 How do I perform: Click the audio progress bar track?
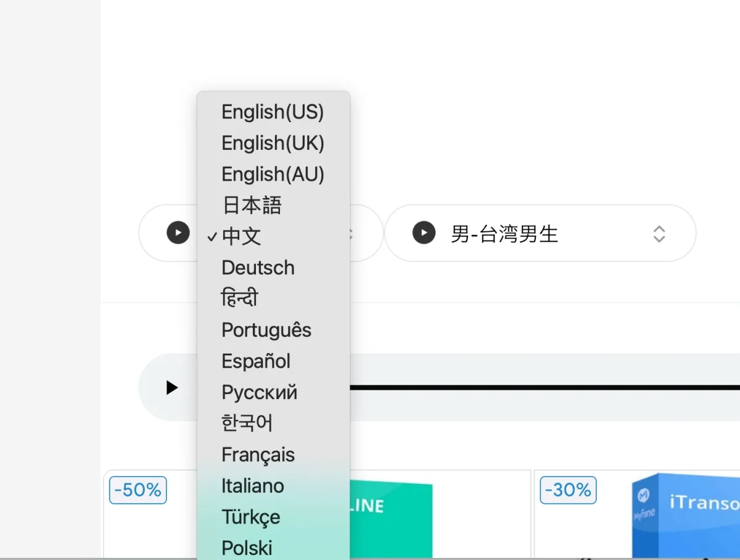click(x=543, y=387)
